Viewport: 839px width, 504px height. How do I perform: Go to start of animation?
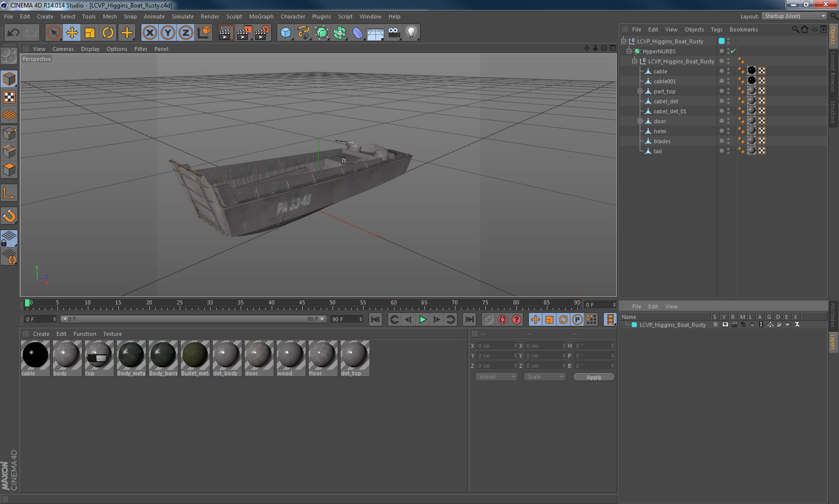pyautogui.click(x=376, y=319)
